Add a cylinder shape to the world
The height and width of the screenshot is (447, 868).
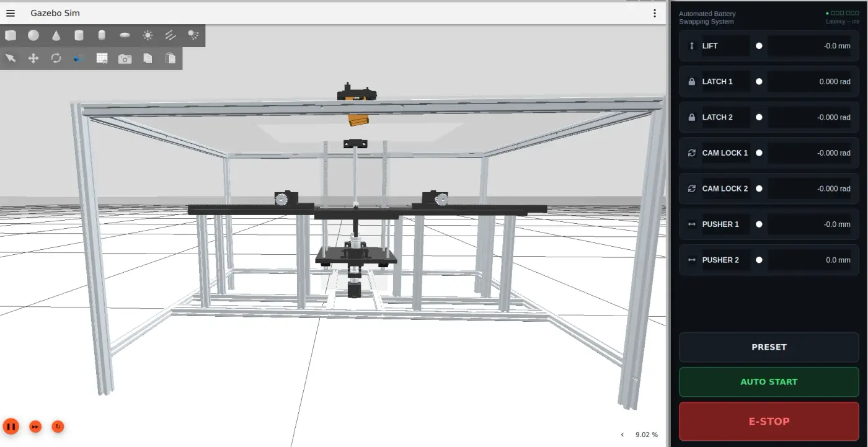(79, 35)
